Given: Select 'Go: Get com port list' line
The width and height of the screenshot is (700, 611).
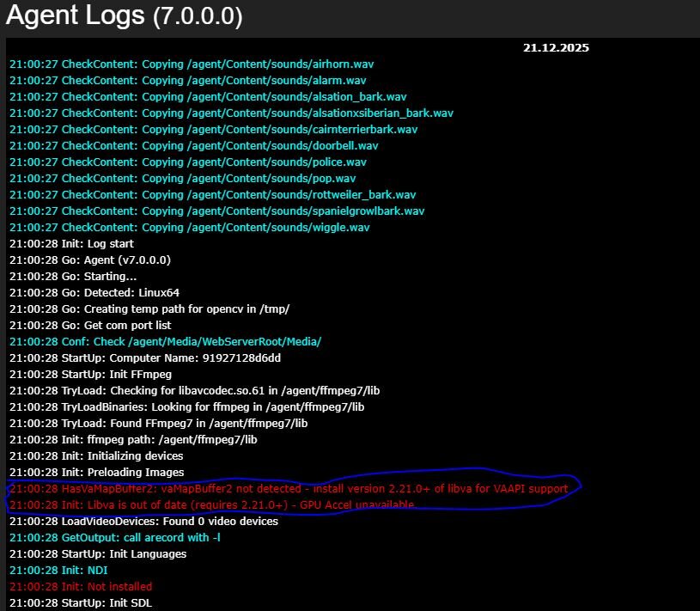Looking at the screenshot, I should click(90, 325).
